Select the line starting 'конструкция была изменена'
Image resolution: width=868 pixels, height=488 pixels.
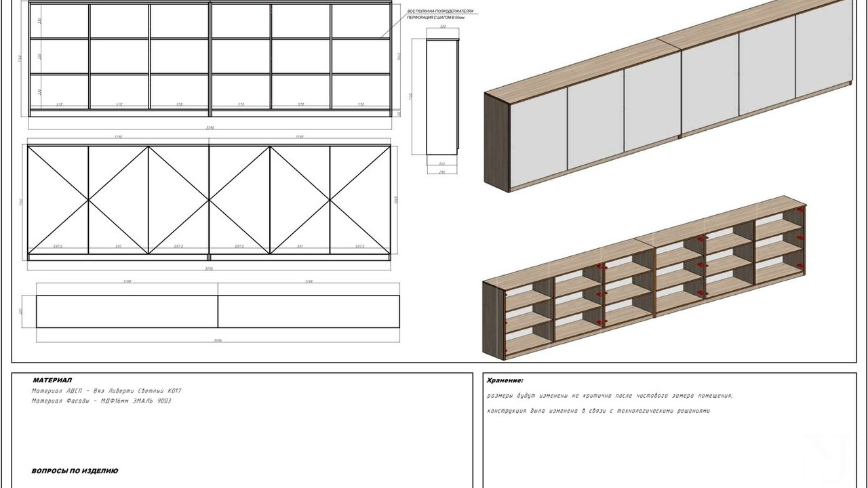pyautogui.click(x=598, y=411)
